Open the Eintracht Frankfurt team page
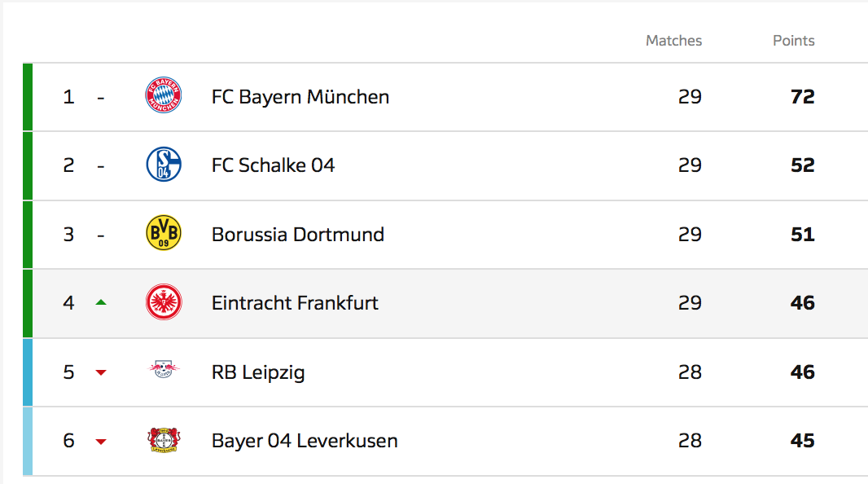 pyautogui.click(x=295, y=303)
